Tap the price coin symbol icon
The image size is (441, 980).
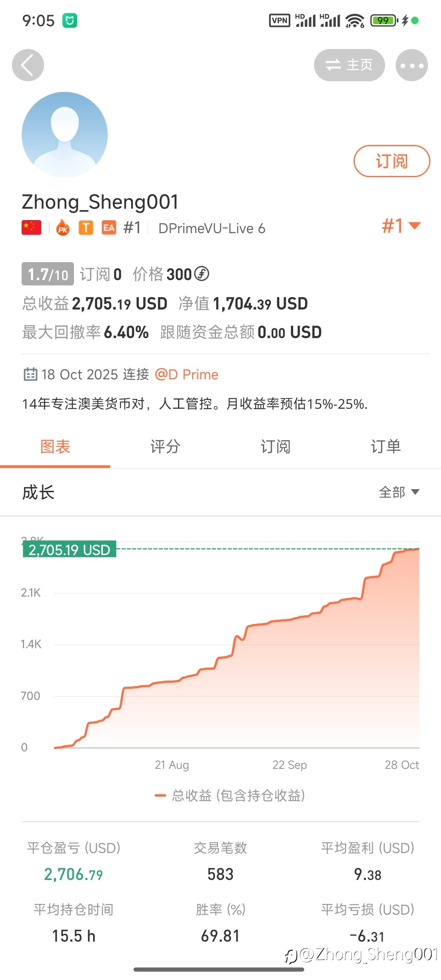click(x=202, y=274)
